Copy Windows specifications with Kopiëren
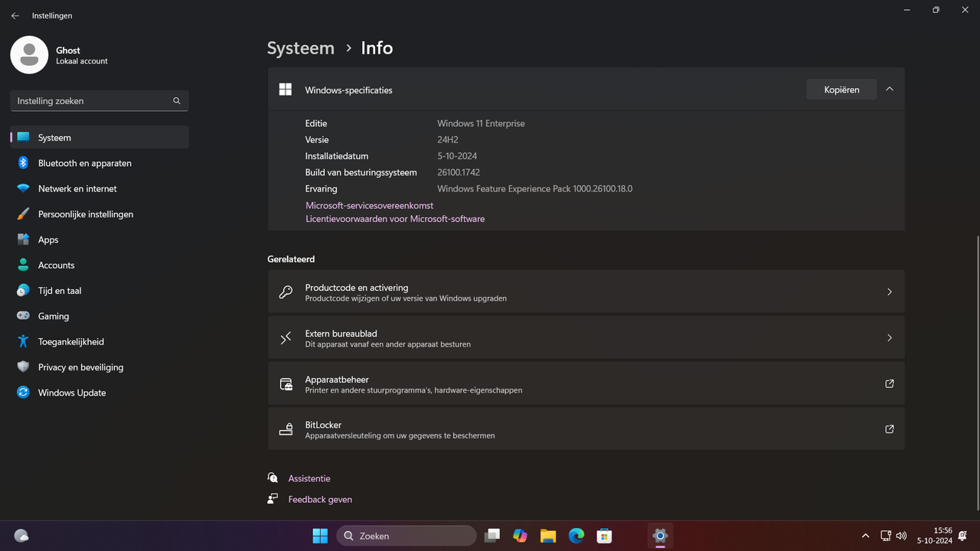 pos(841,90)
